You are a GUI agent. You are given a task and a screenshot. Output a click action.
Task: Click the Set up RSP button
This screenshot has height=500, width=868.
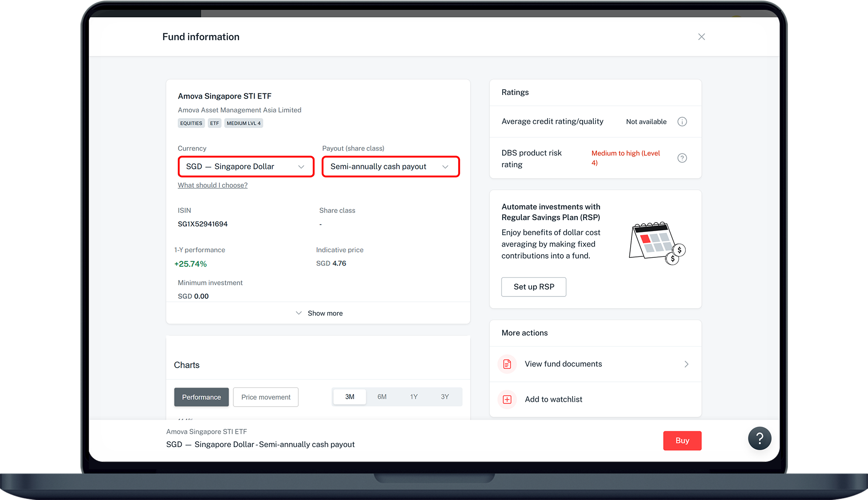coord(533,287)
